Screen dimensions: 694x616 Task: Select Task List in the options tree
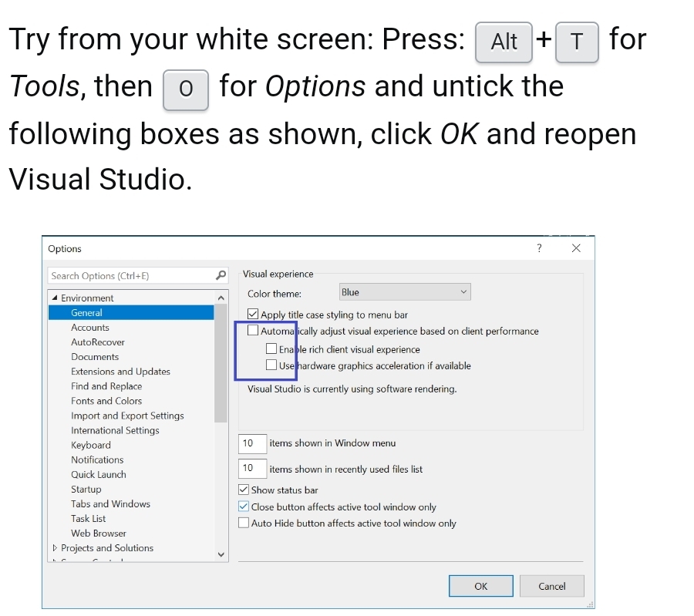(x=88, y=518)
